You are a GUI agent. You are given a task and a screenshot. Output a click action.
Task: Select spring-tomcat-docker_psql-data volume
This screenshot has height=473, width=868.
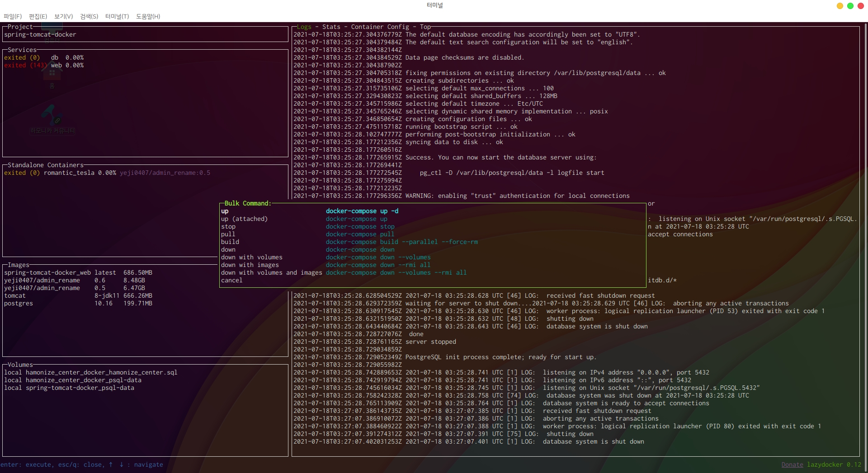click(x=80, y=388)
